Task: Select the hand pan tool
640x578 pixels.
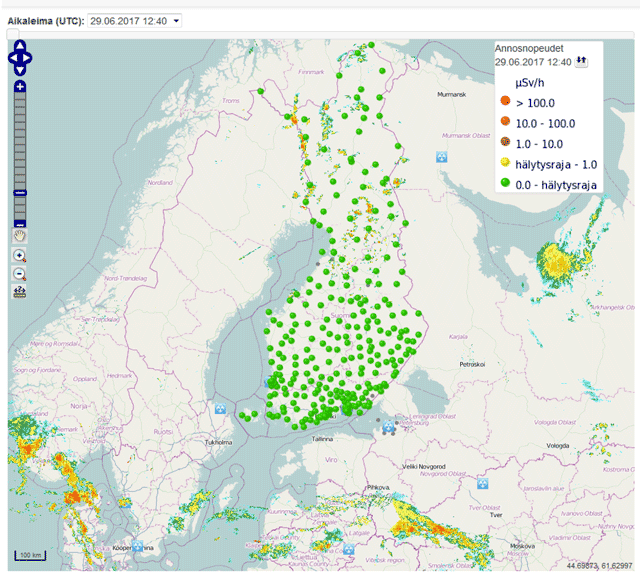Action: [x=20, y=236]
